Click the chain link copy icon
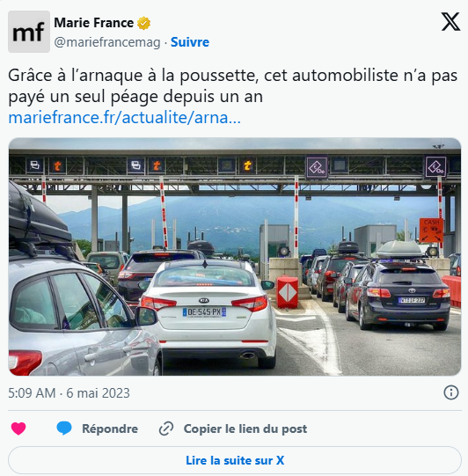The height and width of the screenshot is (476, 468). (x=166, y=428)
